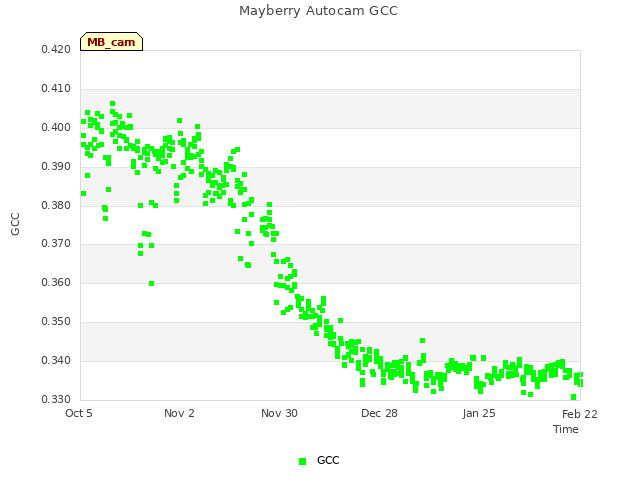Image resolution: width=640 pixels, height=480 pixels.
Task: Click the 0.390 y-axis tick label
Action: click(56, 166)
